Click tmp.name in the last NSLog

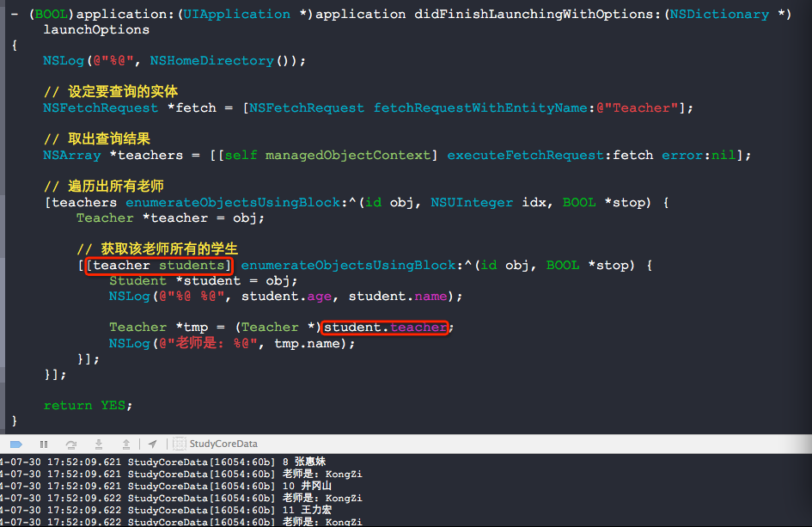pyautogui.click(x=307, y=343)
